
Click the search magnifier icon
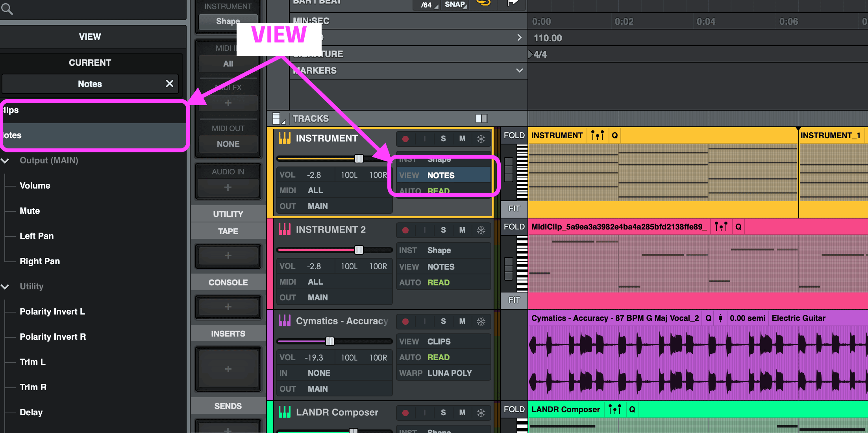point(7,8)
